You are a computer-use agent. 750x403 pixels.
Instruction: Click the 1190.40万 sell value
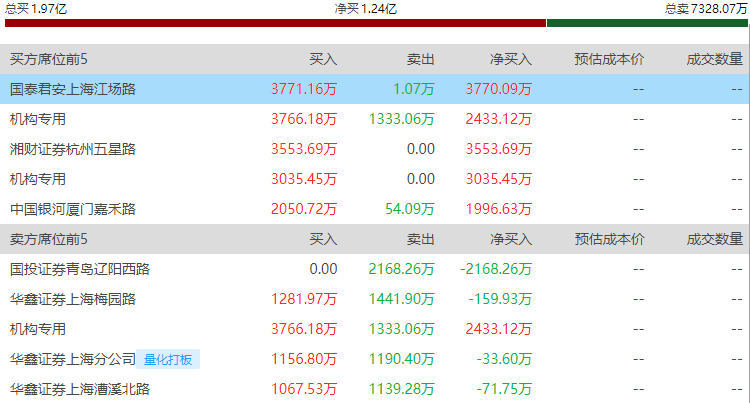[x=401, y=359]
